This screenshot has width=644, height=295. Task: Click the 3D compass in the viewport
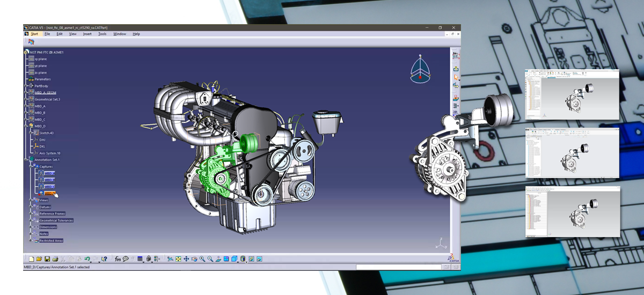420,70
